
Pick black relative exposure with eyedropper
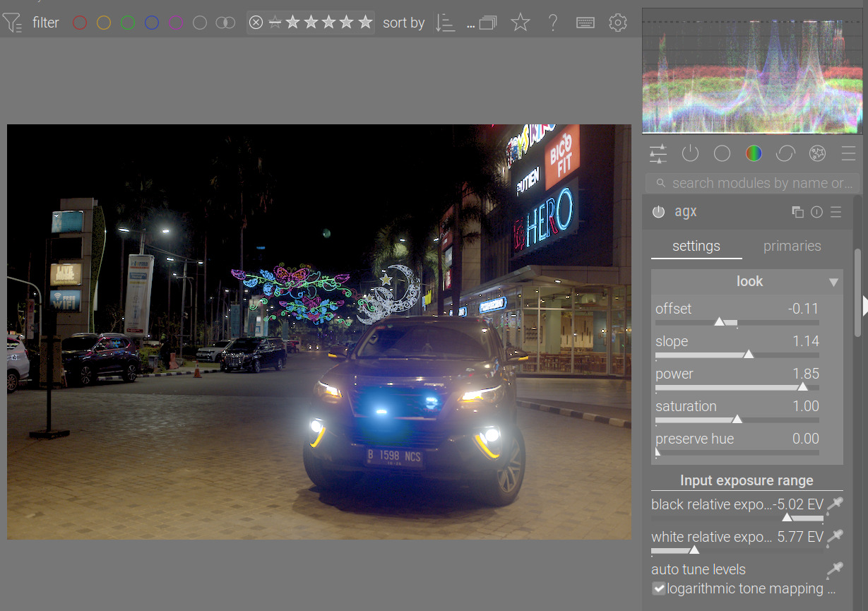tap(835, 504)
